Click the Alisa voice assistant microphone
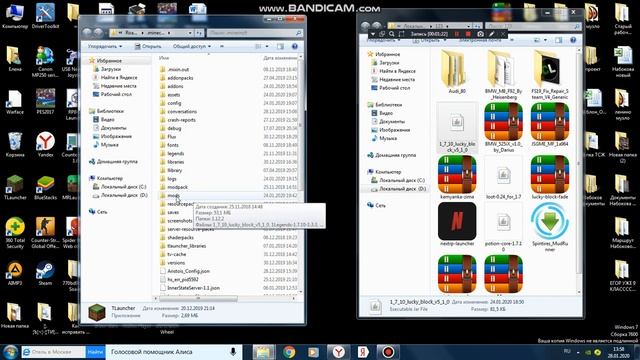Screen dimensions: 640x360 click(x=233, y=352)
